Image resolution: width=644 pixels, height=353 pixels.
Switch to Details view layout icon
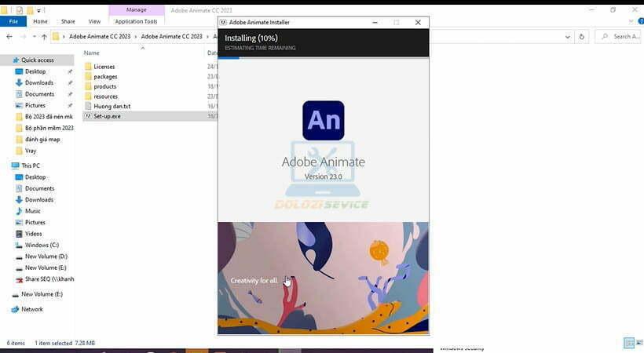point(628,343)
